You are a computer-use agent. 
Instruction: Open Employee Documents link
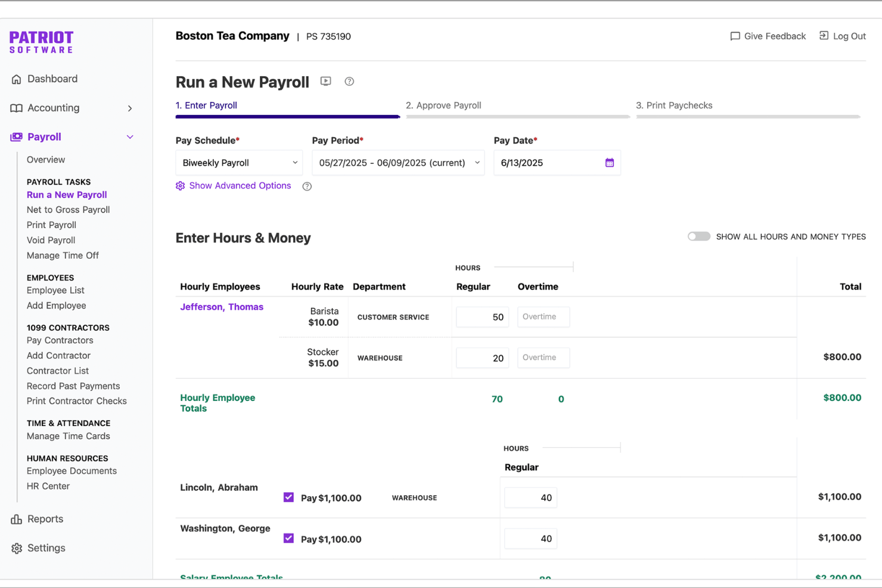(72, 471)
